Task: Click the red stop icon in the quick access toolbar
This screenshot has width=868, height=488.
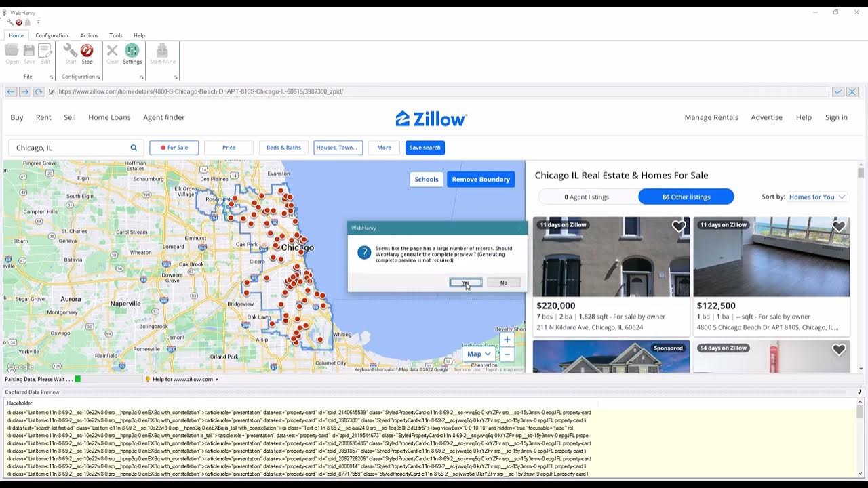Action: tap(19, 22)
